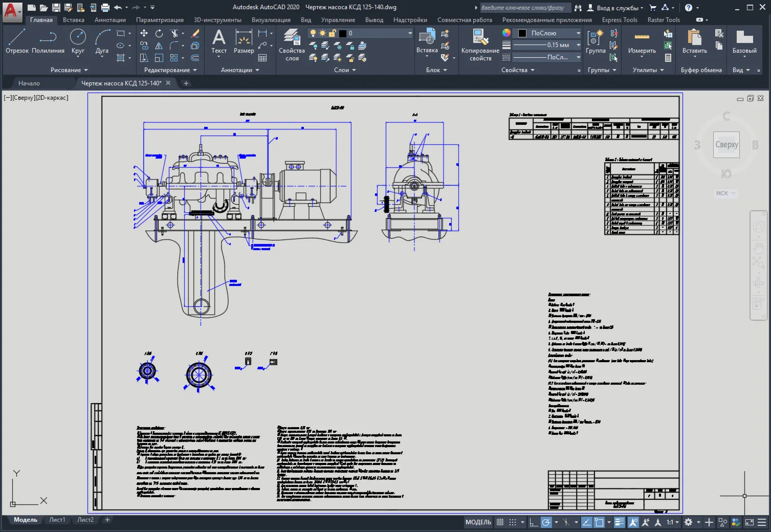Add a new drawing tab with plus
The height and width of the screenshot is (532, 771).
186,83
